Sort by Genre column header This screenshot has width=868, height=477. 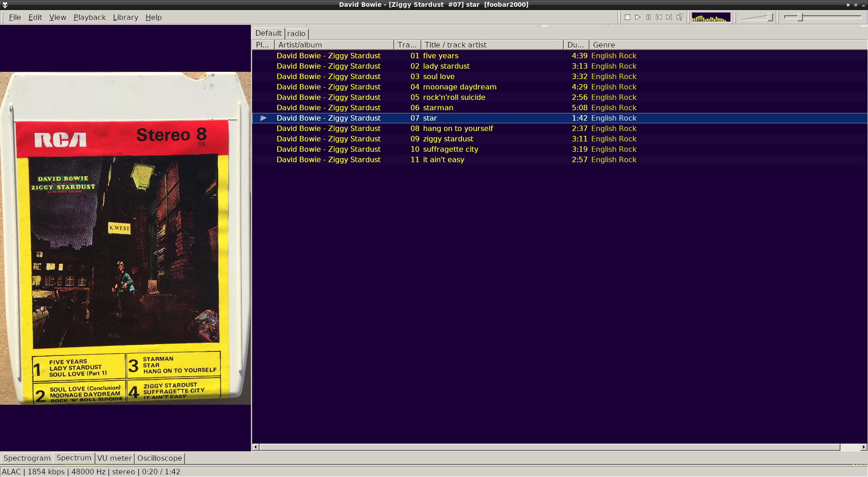[x=728, y=45]
